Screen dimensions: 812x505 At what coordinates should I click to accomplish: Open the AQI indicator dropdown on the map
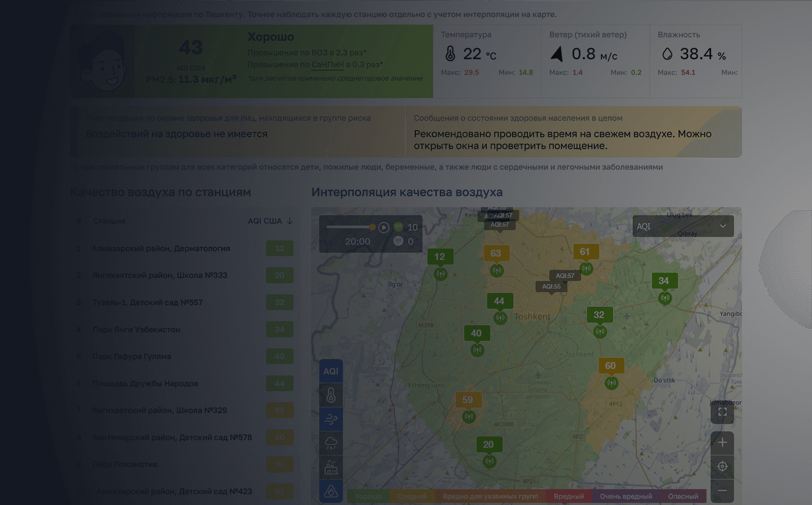coord(682,226)
